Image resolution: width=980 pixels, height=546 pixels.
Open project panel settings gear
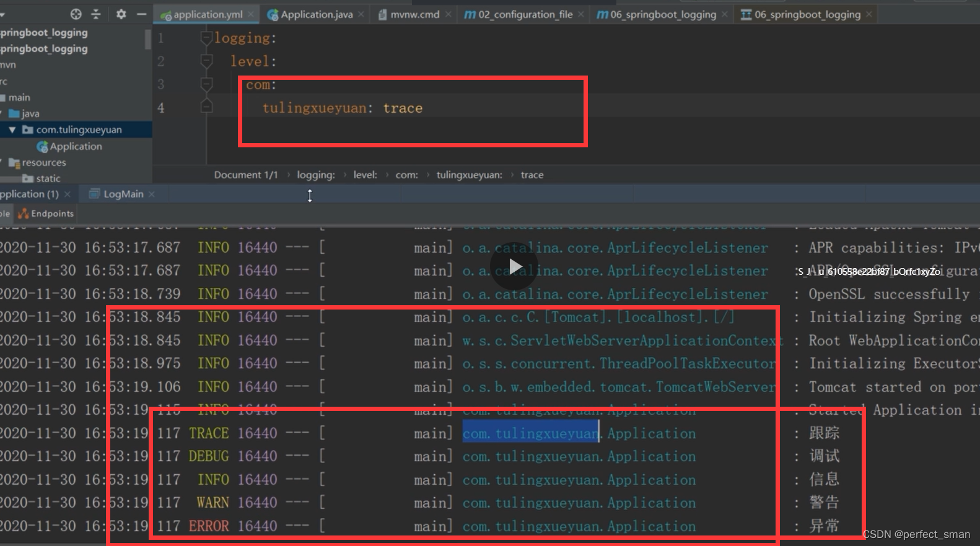coord(121,14)
